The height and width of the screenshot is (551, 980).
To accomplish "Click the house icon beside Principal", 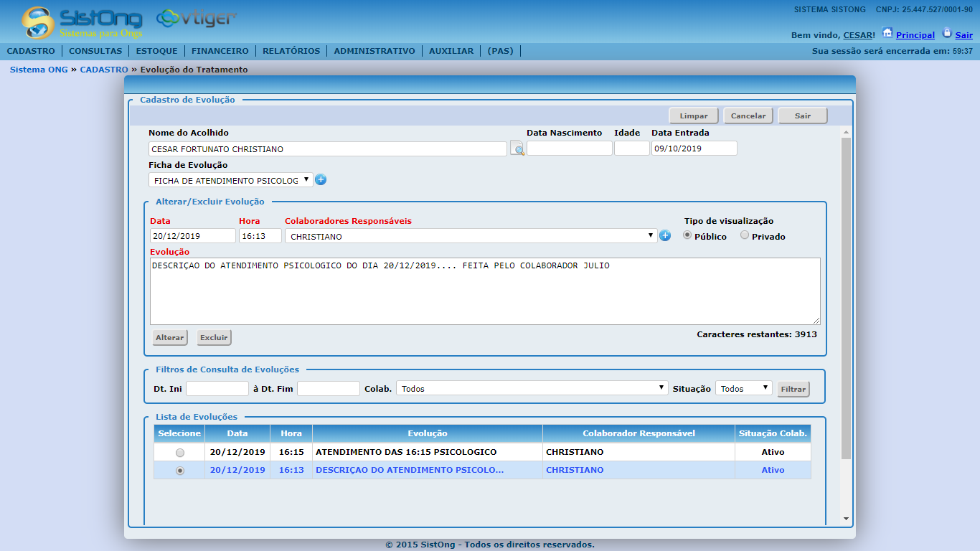I will tap(887, 33).
